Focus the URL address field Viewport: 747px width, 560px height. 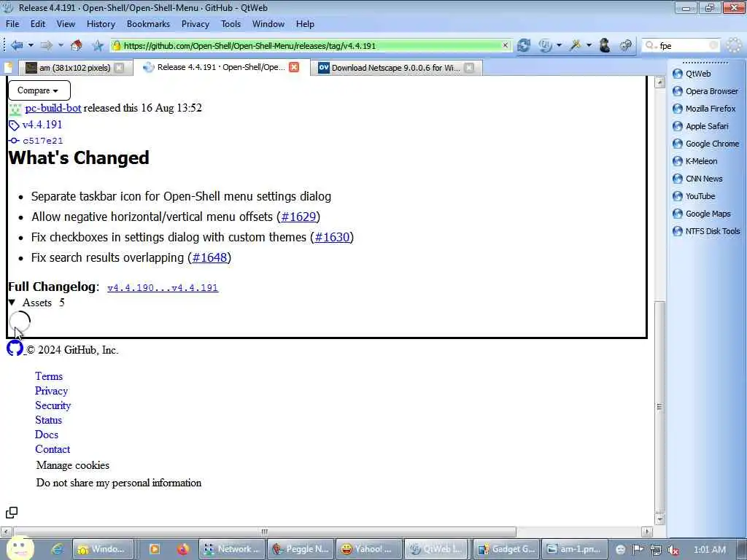[x=311, y=46]
